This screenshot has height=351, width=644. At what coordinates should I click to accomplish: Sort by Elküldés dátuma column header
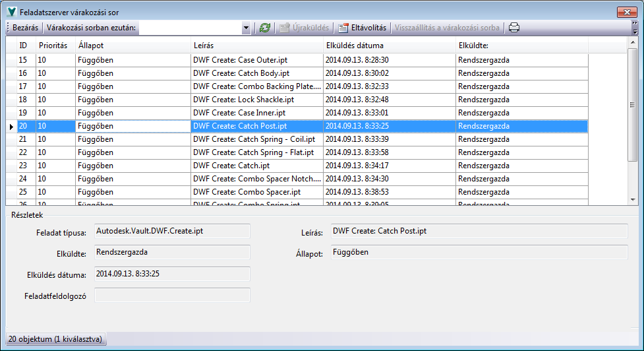click(x=390, y=46)
